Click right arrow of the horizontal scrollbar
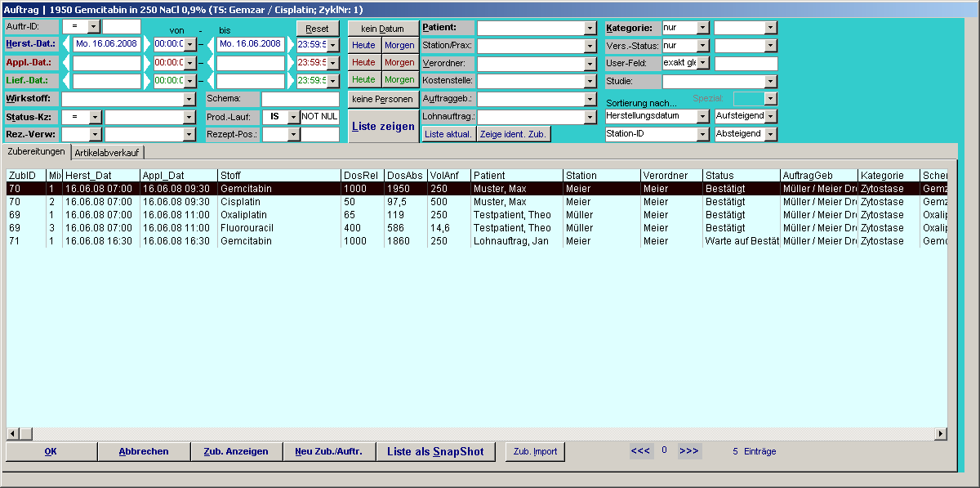The image size is (980, 488). [940, 434]
